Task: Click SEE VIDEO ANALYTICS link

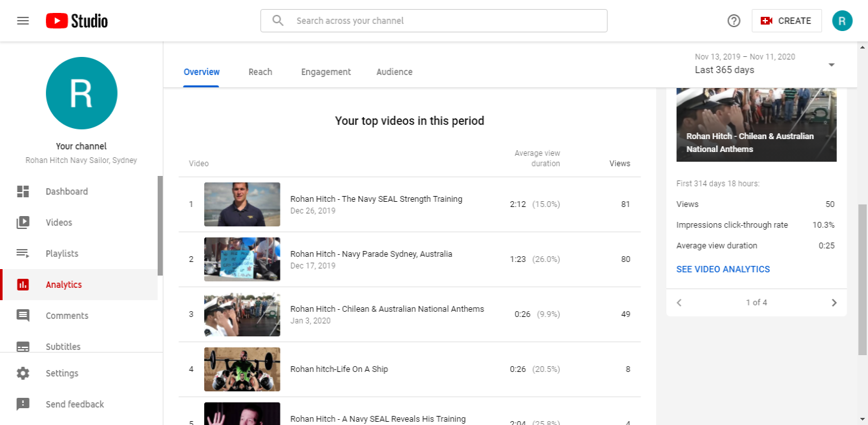Action: click(x=723, y=269)
